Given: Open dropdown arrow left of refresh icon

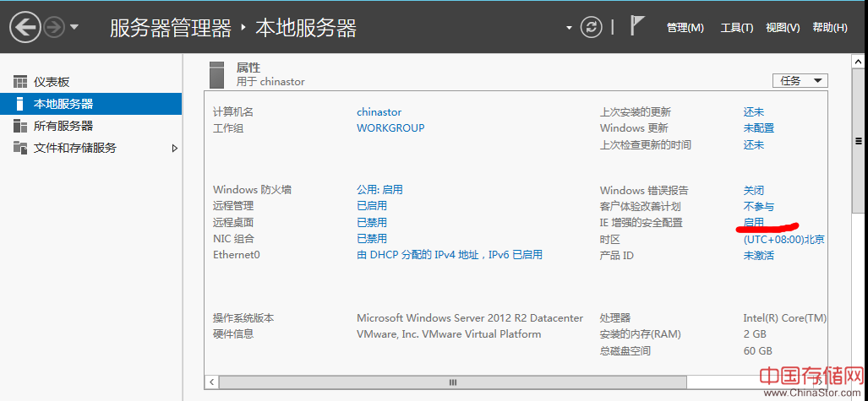Looking at the screenshot, I should [569, 28].
